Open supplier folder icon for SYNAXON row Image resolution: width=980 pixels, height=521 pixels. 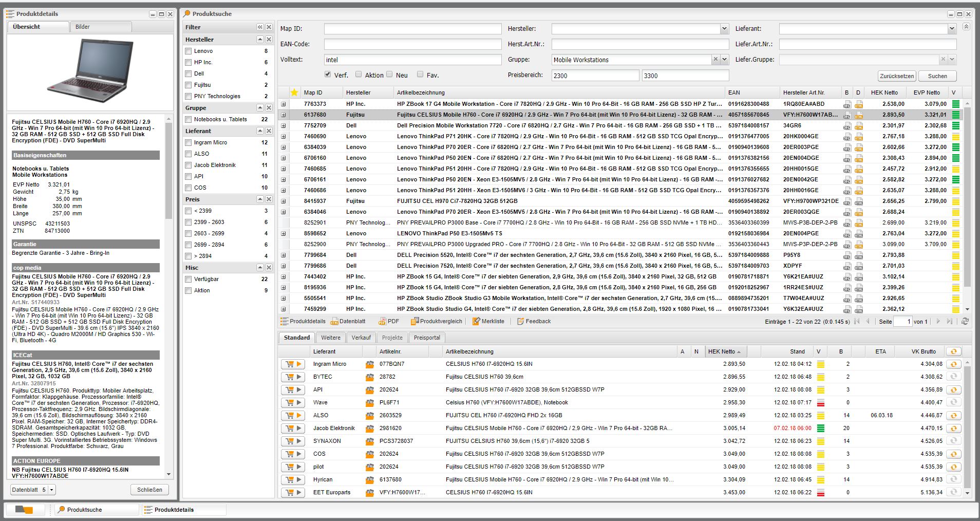369,441
